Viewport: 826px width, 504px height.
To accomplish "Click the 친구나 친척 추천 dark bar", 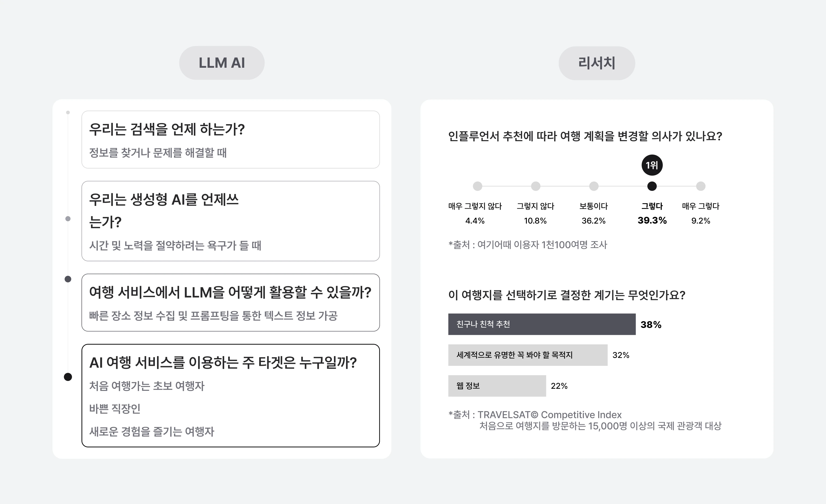I will click(x=542, y=324).
